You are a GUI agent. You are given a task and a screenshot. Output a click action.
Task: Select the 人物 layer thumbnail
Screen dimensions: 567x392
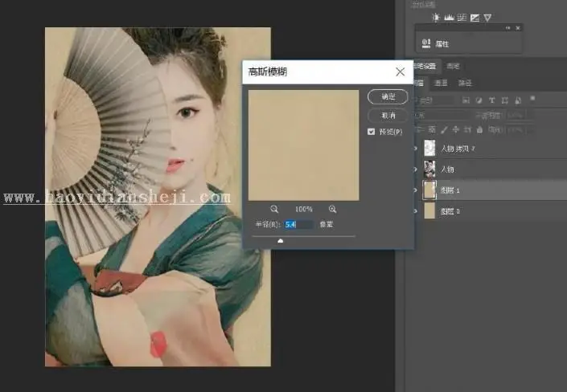tap(429, 169)
